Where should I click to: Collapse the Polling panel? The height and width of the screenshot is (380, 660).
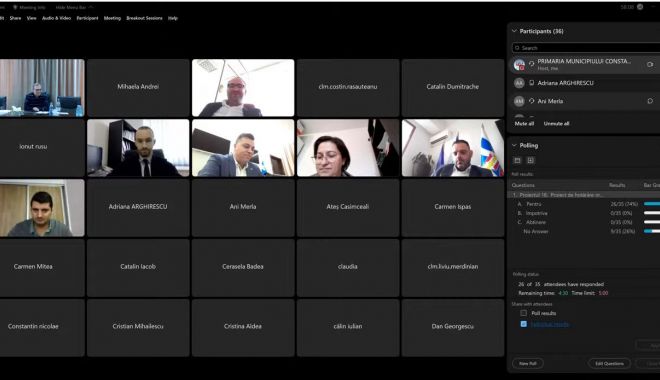click(514, 145)
